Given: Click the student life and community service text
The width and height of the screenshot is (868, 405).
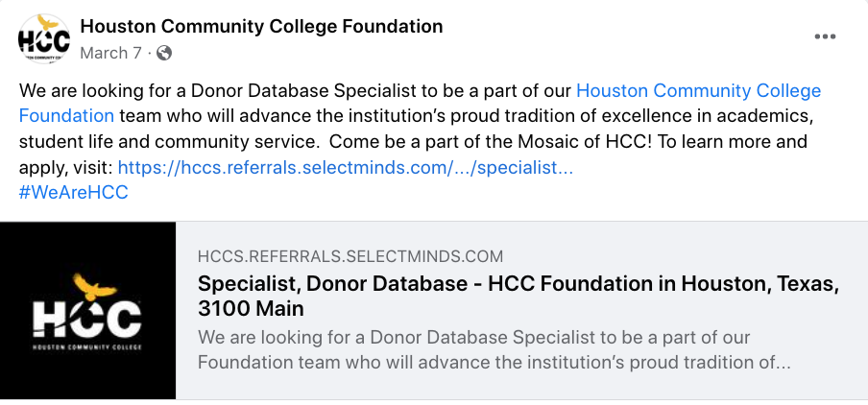Looking at the screenshot, I should (x=166, y=142).
